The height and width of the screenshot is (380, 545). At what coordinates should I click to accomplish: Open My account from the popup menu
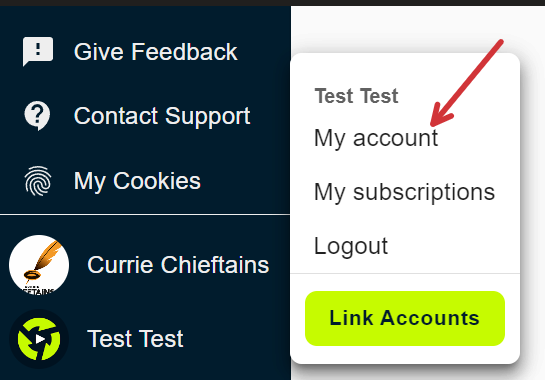(376, 138)
